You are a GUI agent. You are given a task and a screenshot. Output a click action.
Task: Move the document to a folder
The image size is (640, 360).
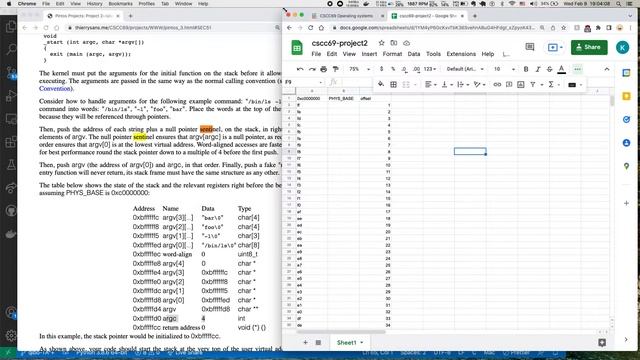[394, 43]
